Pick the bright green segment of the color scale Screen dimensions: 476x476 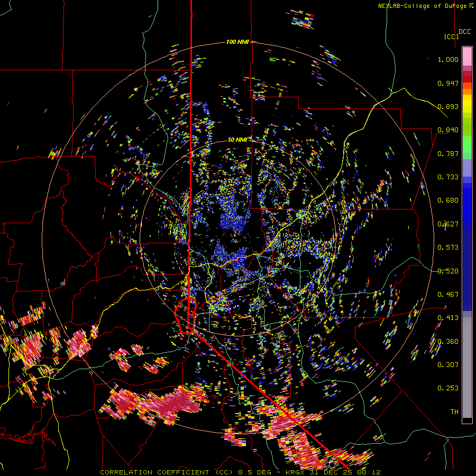(x=467, y=144)
